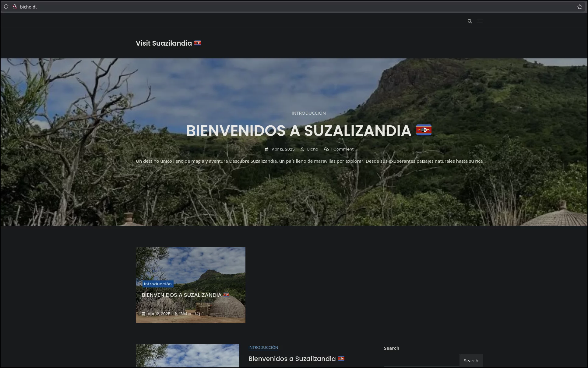The image size is (588, 368).
Task: Open the Introducción tag on post card
Action: click(158, 284)
